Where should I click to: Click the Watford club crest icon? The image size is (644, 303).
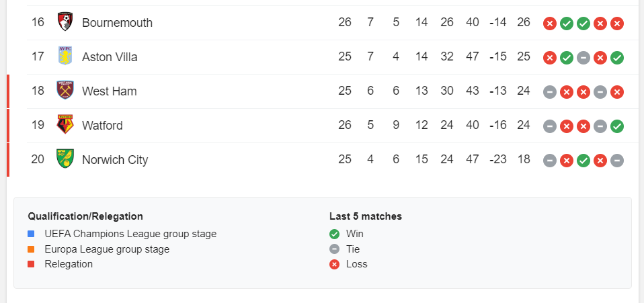65,125
